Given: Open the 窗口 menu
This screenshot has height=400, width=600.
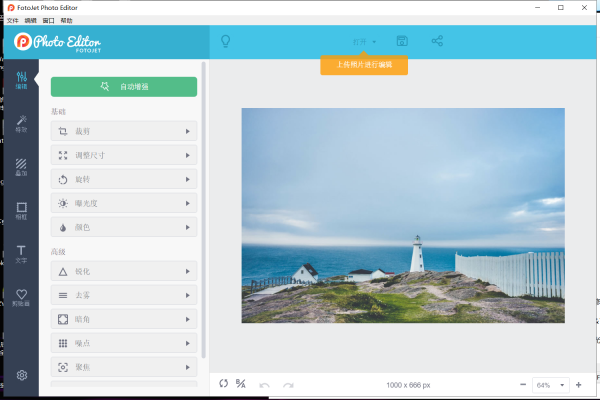Looking at the screenshot, I should click(48, 21).
